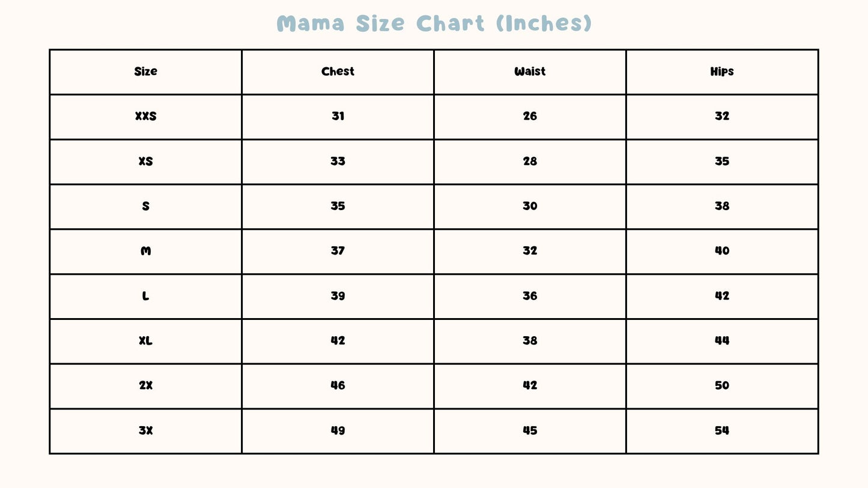Select the 2X size row label

click(x=145, y=385)
